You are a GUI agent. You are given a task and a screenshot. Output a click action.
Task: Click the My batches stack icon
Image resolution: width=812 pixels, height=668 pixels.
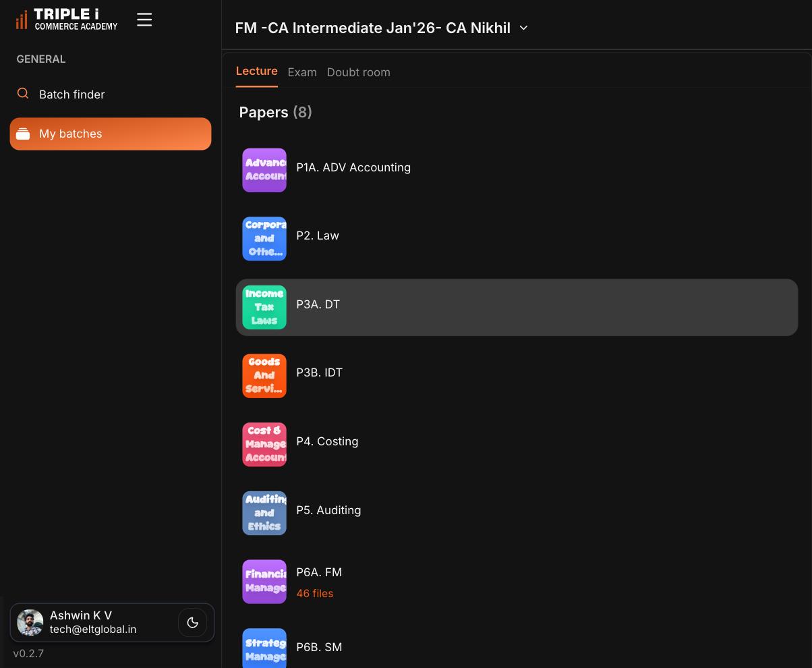pos(23,134)
